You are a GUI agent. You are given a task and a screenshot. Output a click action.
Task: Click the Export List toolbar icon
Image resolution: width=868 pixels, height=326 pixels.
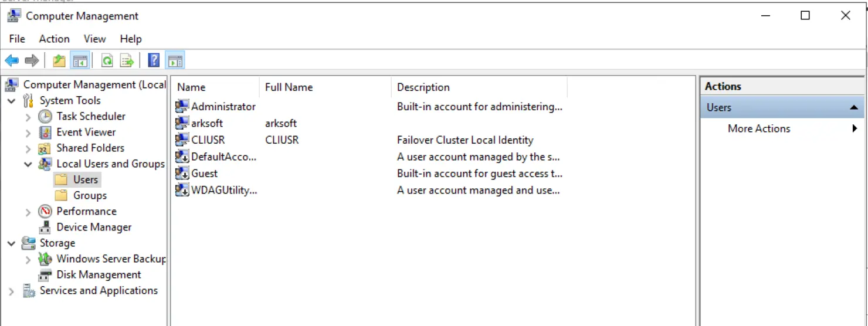[127, 60]
